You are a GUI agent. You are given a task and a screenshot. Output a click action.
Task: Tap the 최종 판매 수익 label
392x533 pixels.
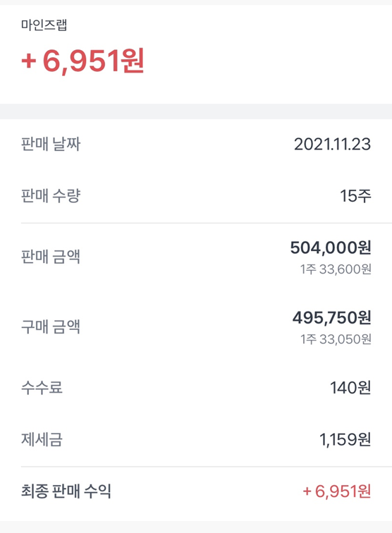[66, 491]
